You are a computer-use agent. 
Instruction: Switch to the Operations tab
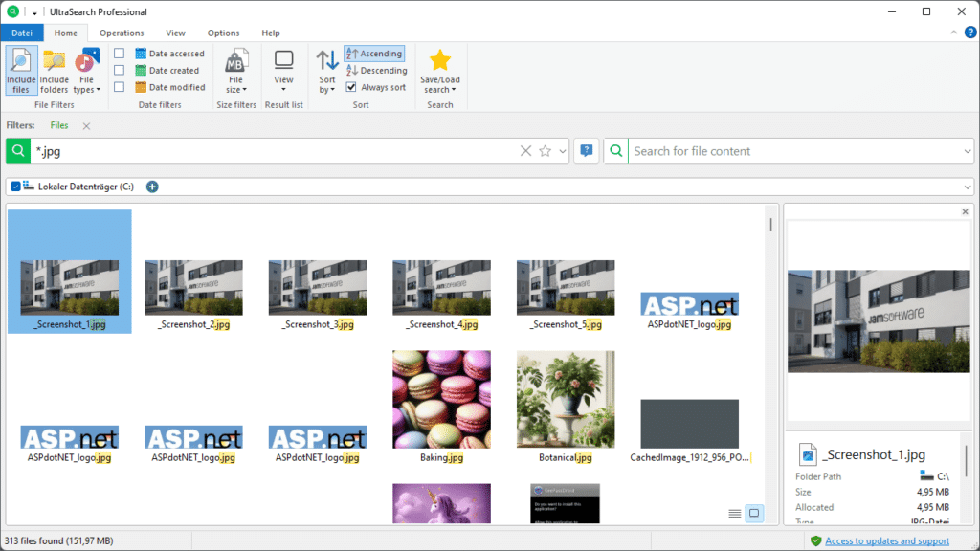[x=122, y=33]
